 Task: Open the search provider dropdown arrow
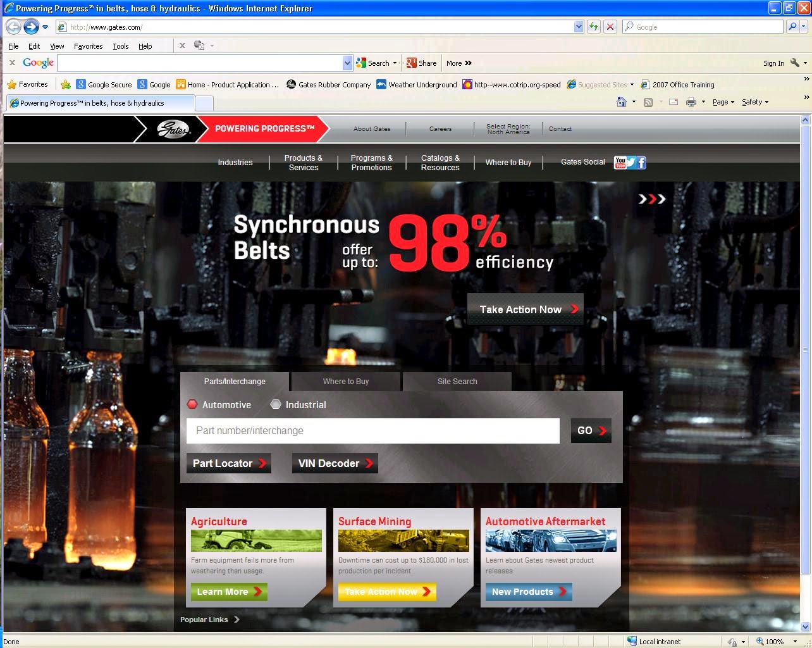coord(805,27)
